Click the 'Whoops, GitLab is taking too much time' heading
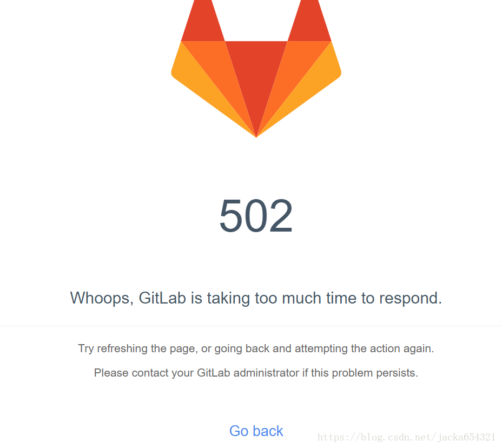 256,298
